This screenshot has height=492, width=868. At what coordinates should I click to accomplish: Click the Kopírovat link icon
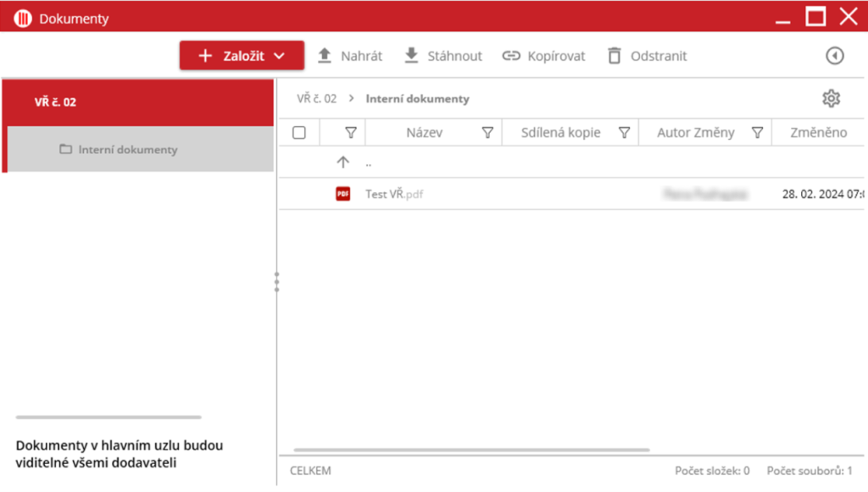(510, 56)
